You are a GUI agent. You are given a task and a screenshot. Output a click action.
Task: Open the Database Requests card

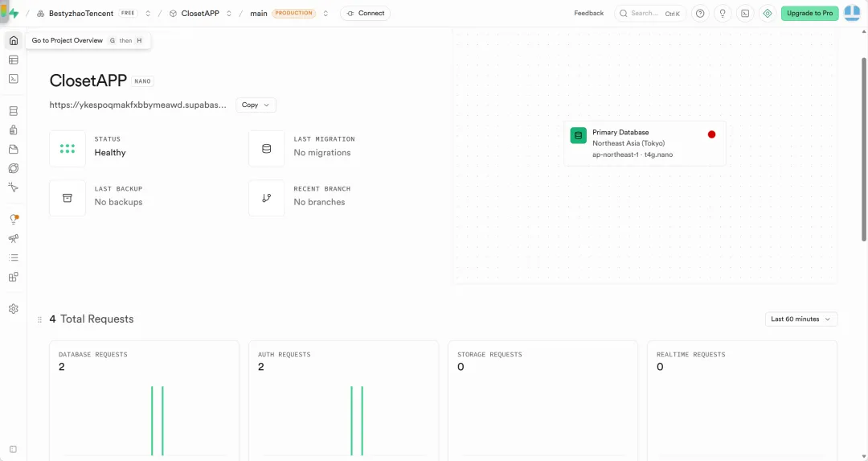click(x=145, y=401)
